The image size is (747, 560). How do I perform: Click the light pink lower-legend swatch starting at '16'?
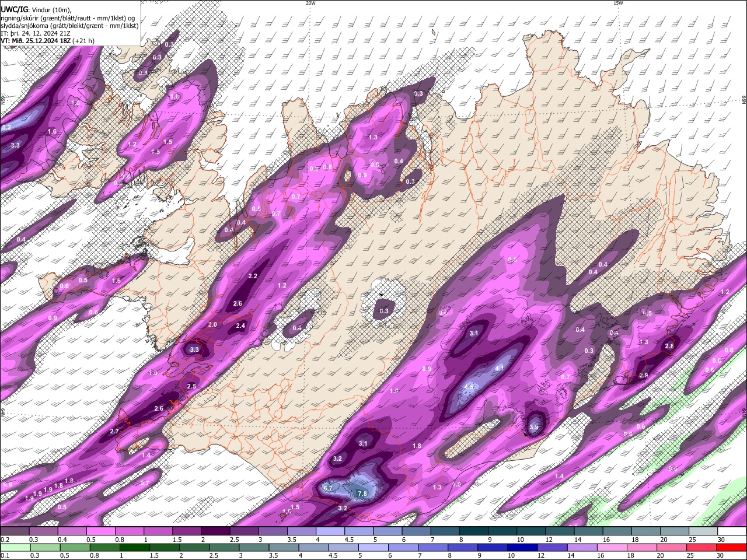tap(612, 547)
